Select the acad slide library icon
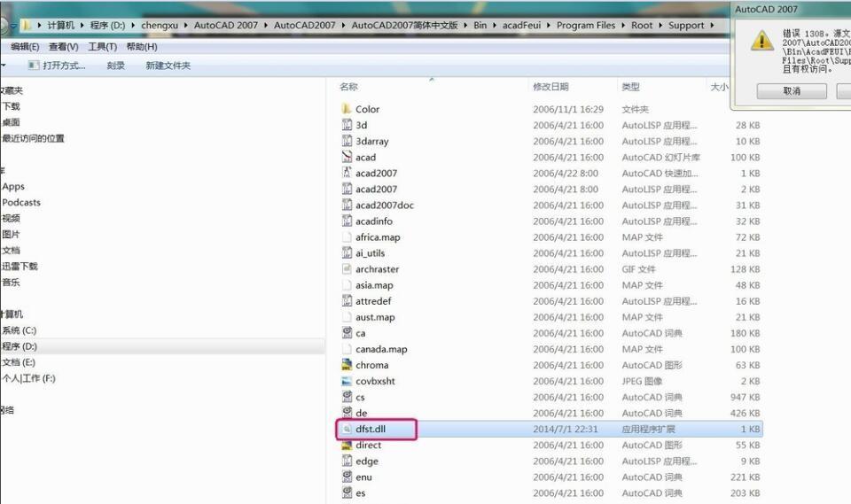The image size is (851, 504). point(347,157)
